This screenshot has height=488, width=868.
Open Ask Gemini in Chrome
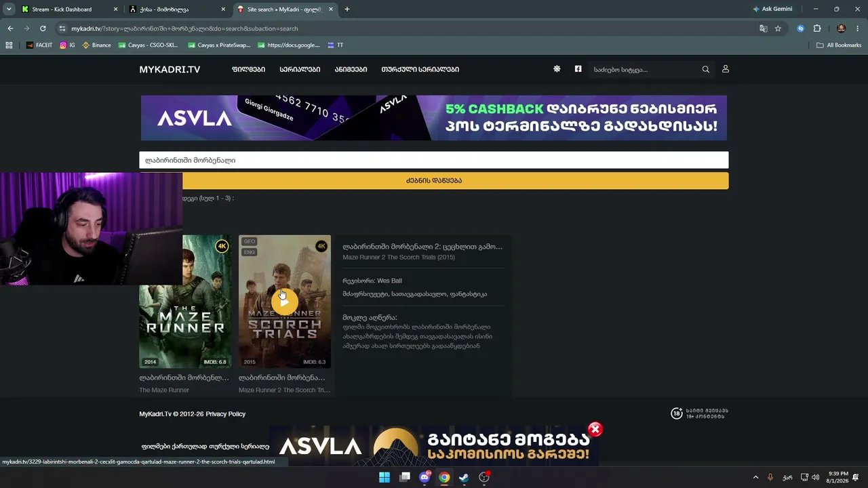click(772, 9)
